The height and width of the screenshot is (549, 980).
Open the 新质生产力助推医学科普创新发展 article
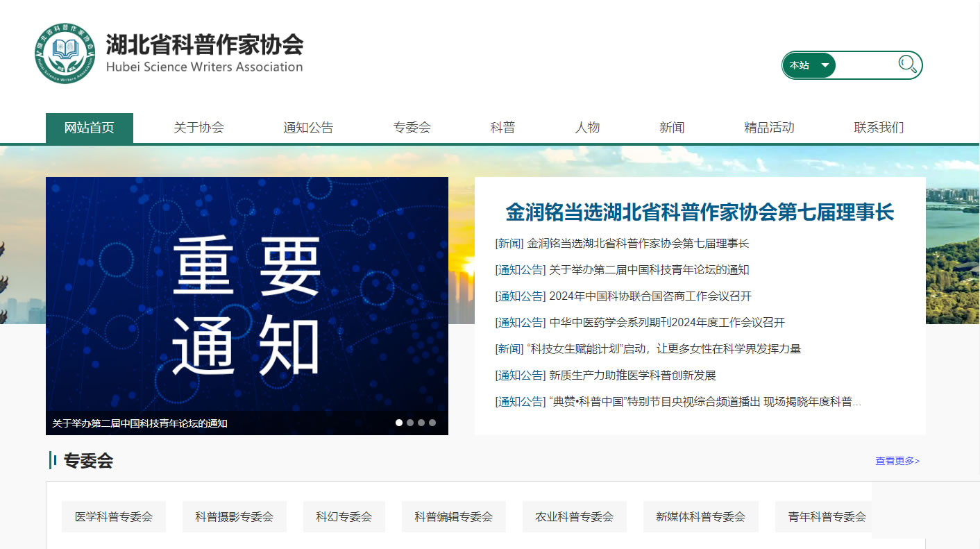tap(632, 375)
